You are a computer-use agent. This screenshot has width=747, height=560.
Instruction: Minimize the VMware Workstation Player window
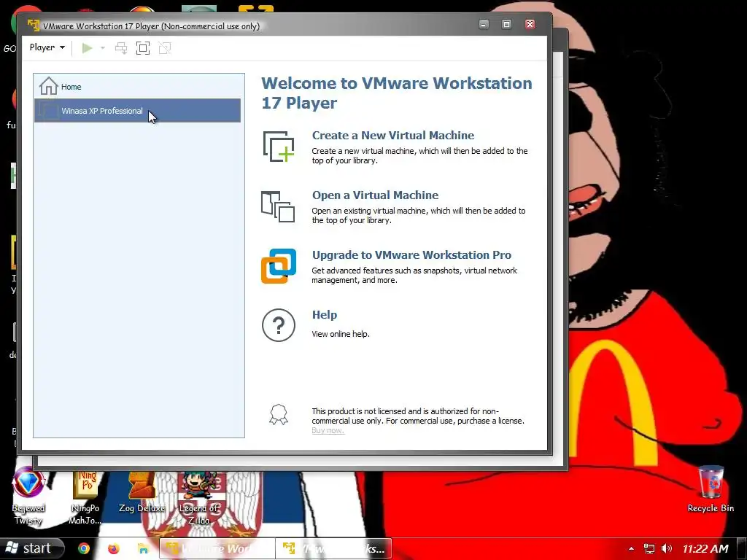484,24
